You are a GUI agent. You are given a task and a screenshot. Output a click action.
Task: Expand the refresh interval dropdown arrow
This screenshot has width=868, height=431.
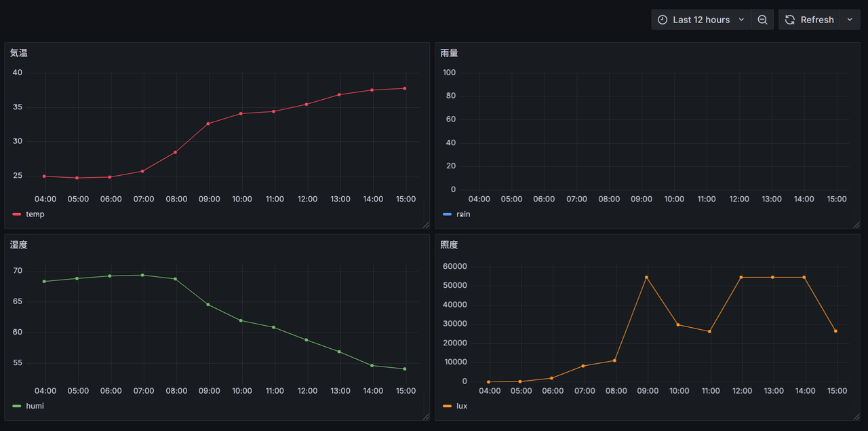(x=850, y=20)
